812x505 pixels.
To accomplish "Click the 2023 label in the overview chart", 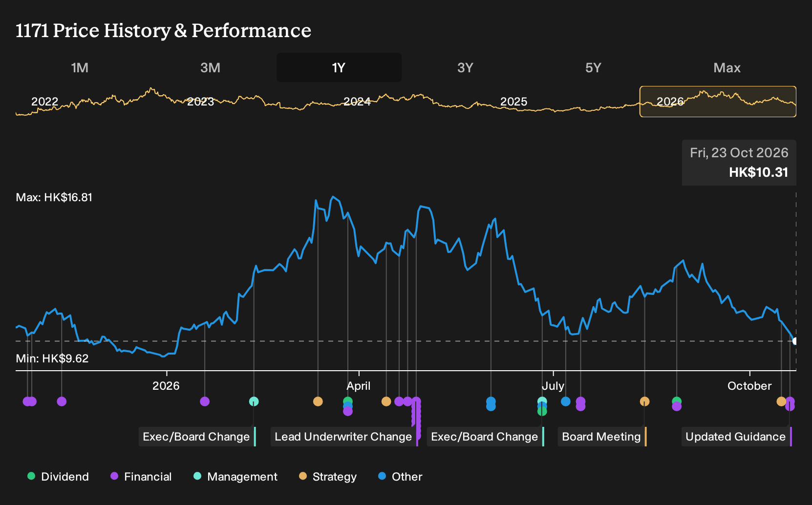I will (x=201, y=102).
